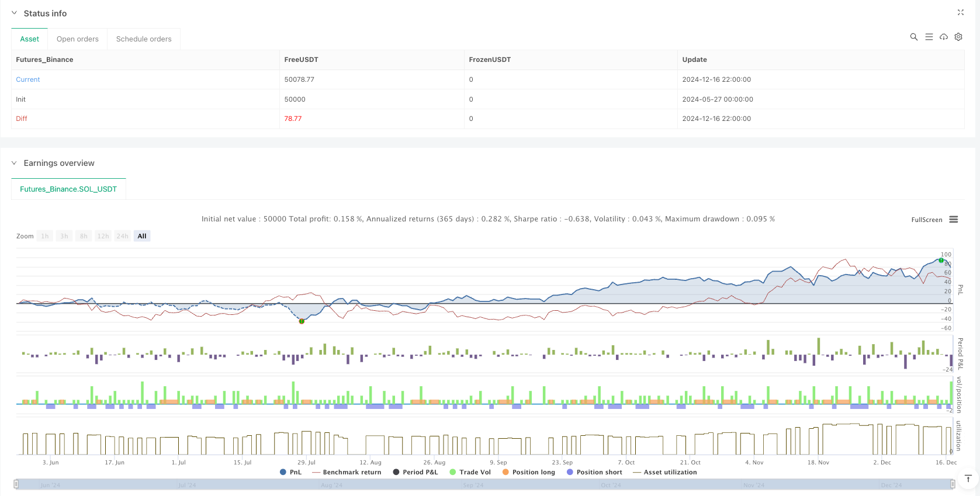Toggle PnL series in chart legend

point(291,472)
